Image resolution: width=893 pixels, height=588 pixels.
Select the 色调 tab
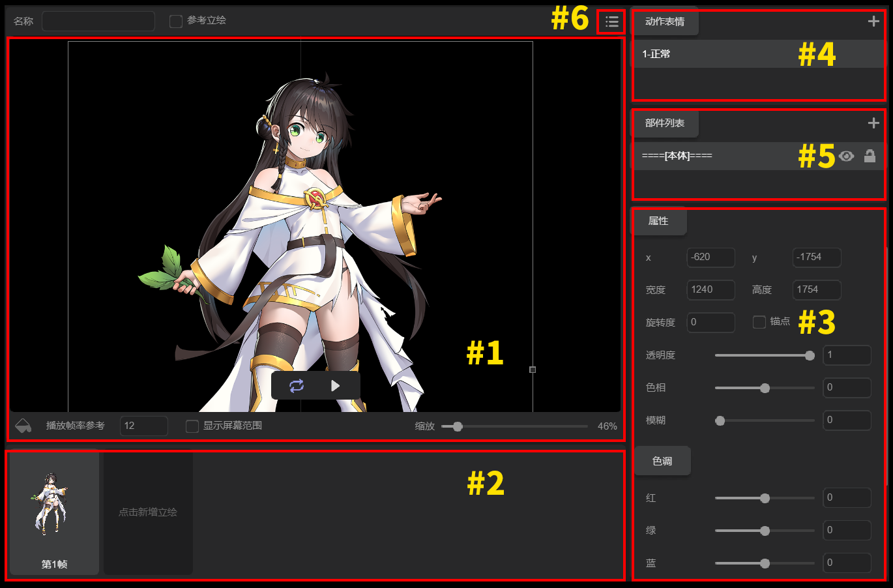662,461
